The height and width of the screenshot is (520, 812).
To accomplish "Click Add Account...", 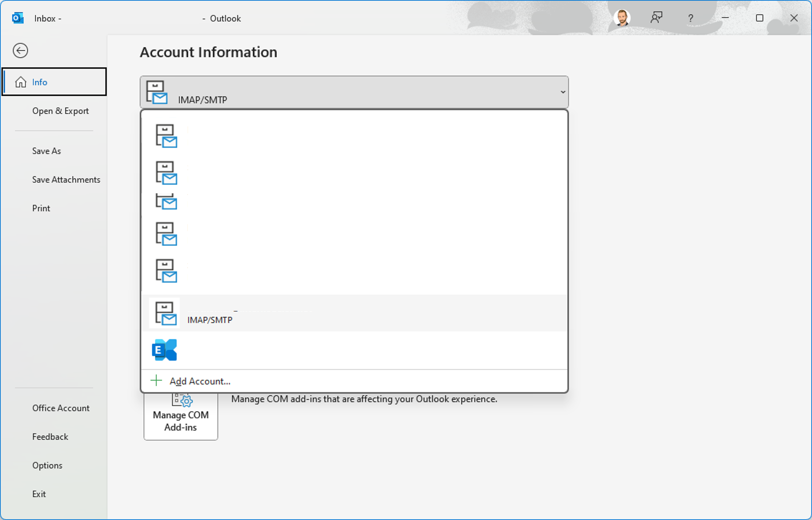I will tap(354, 381).
